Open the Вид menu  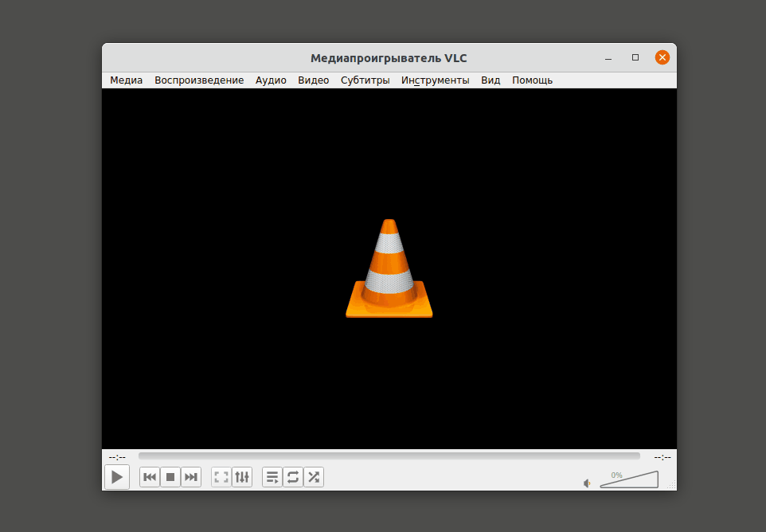[490, 80]
